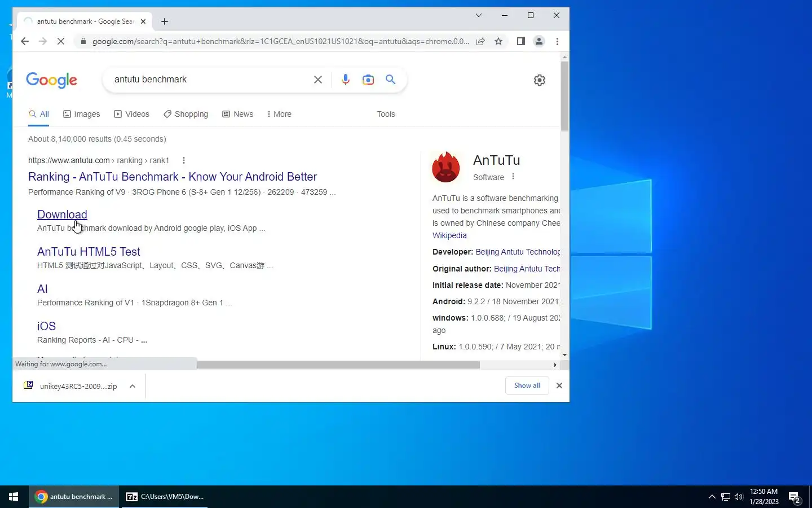Click the lock icon in the address bar

tap(83, 41)
